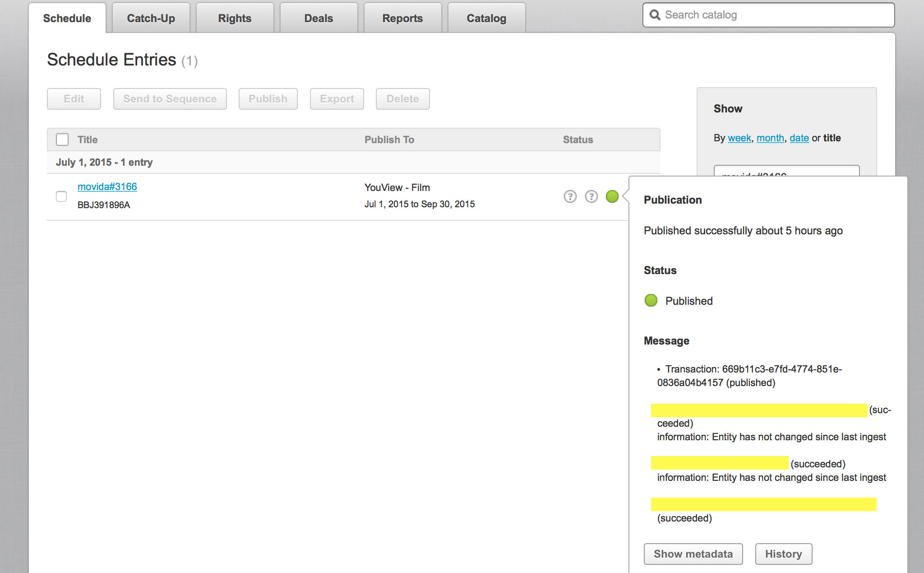924x573 pixels.
Task: Check the movida#3166 entry checkbox
Action: (61, 196)
